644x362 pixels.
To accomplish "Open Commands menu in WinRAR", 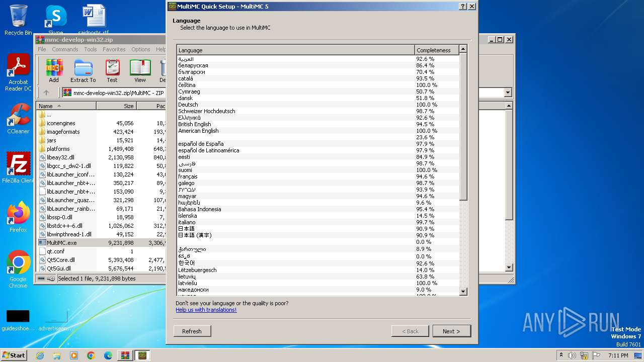I will tap(65, 49).
